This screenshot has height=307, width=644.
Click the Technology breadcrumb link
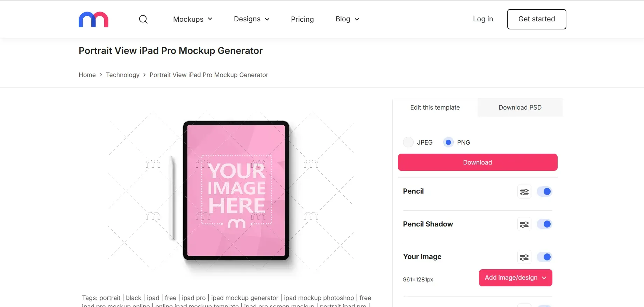(x=123, y=75)
